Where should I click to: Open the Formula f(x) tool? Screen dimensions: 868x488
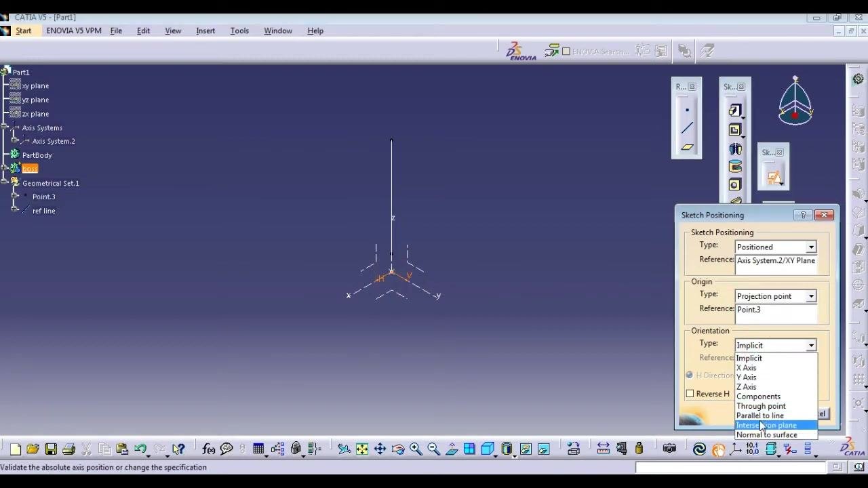[209, 449]
